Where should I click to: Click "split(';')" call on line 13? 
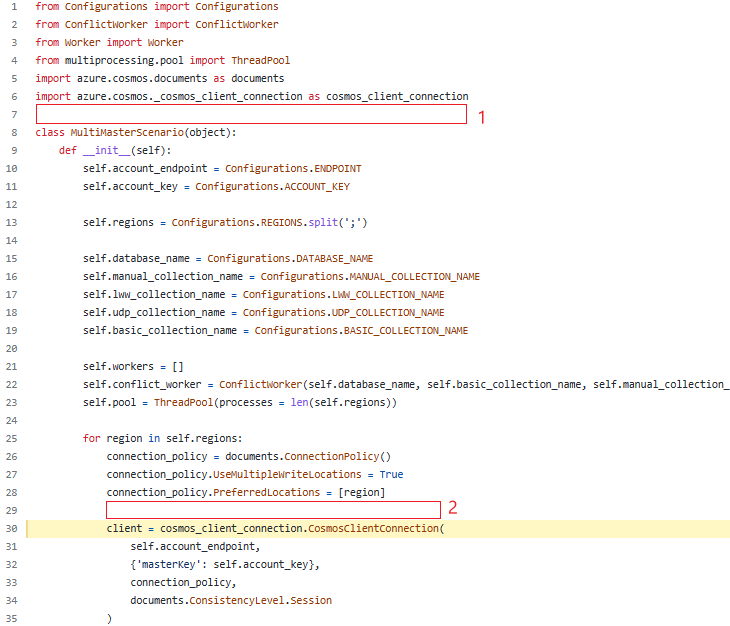coord(338,222)
